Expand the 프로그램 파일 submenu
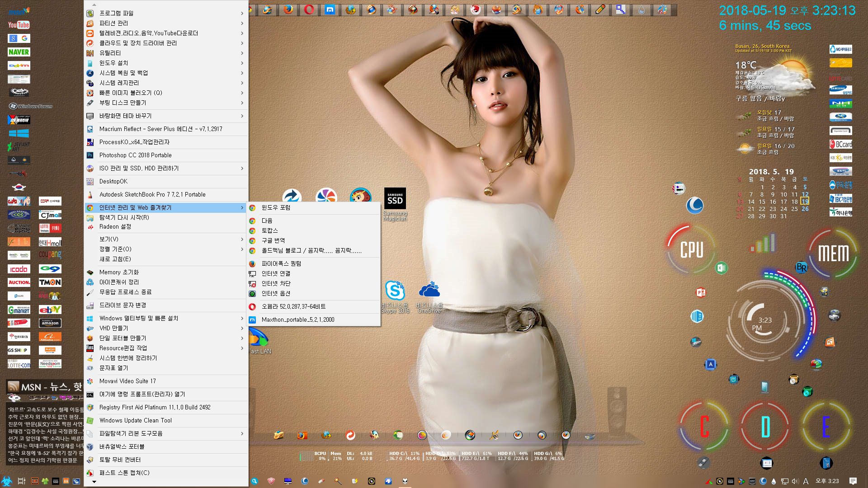 (x=166, y=13)
